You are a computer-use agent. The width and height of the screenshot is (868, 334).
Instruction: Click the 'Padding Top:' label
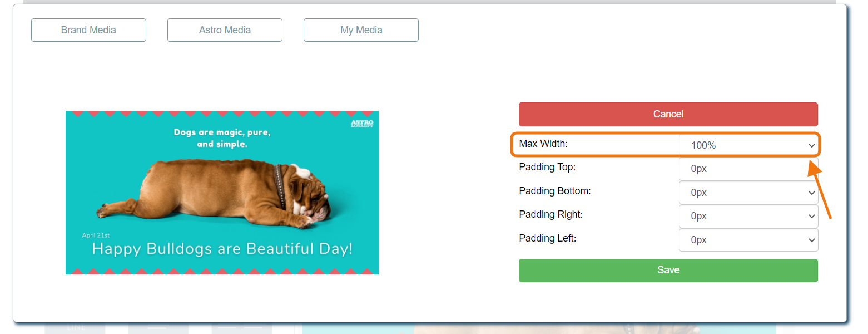pyautogui.click(x=547, y=167)
